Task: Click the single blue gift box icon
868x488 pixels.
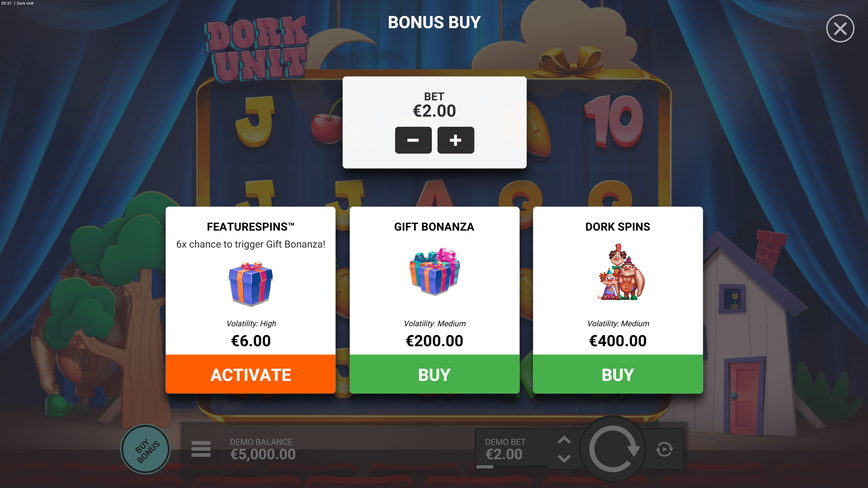Action: click(251, 284)
